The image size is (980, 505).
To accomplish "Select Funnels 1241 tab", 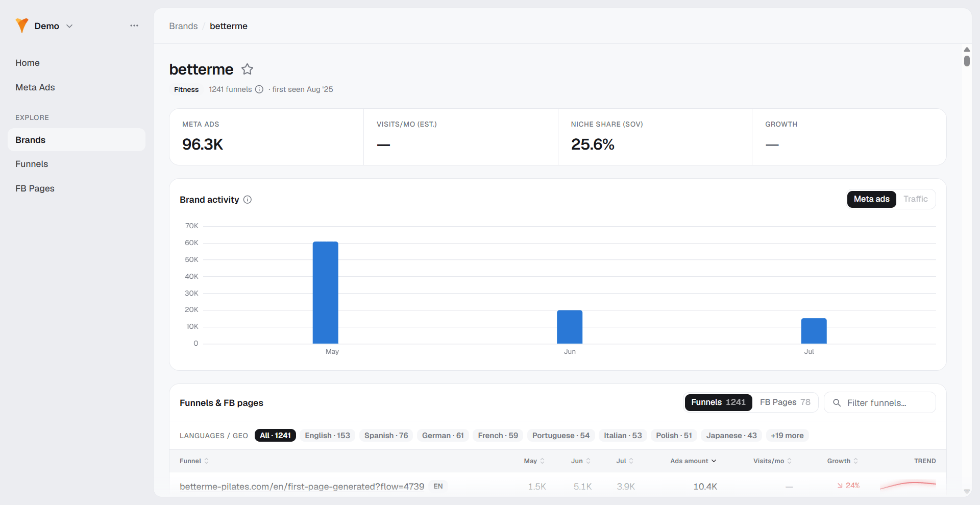I will click(x=718, y=402).
